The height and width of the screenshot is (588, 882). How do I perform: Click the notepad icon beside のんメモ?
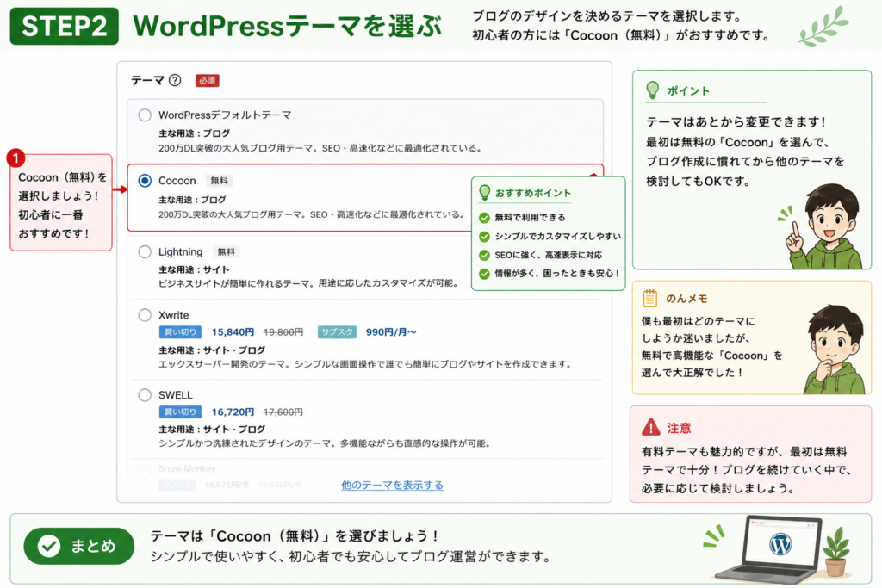coord(649,298)
